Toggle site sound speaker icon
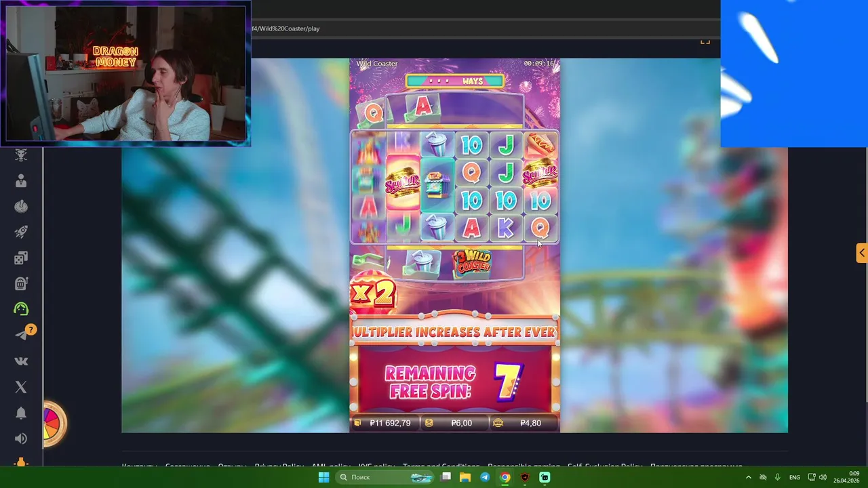This screenshot has height=488, width=868. point(21,439)
